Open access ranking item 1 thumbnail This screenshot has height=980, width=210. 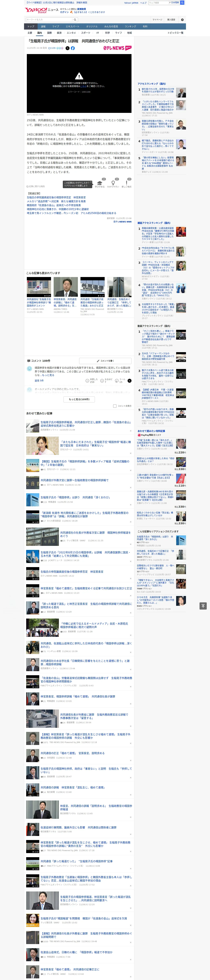pyautogui.click(x=181, y=93)
